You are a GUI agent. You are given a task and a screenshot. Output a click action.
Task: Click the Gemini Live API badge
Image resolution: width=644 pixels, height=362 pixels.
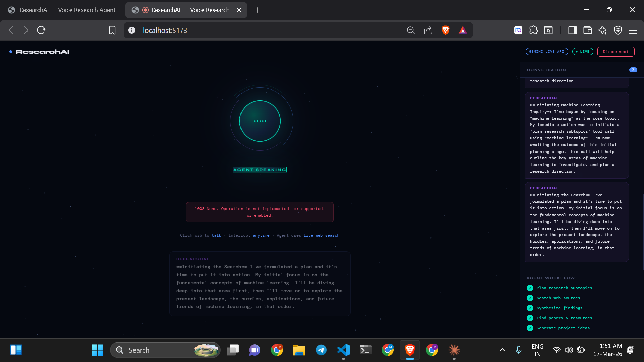[546, 52]
